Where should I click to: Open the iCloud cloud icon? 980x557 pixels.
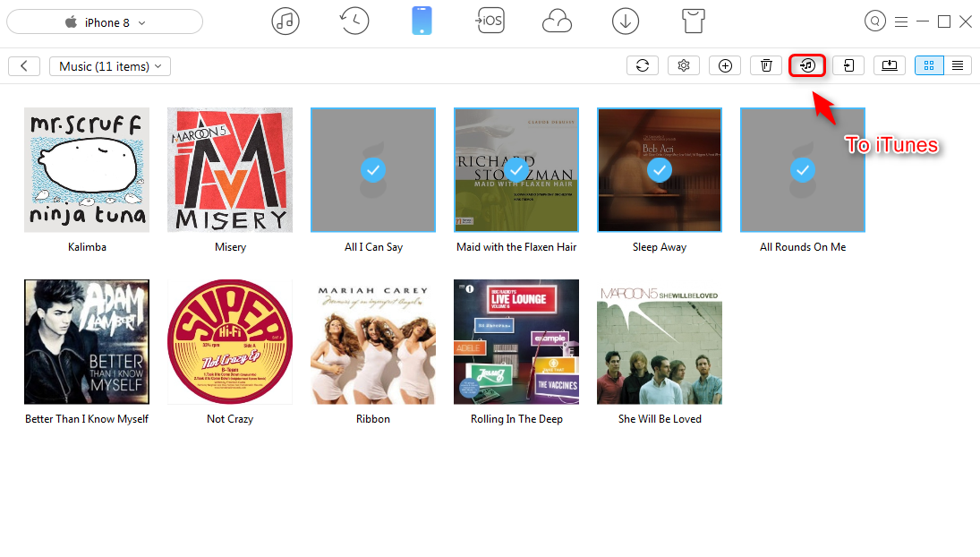557,21
